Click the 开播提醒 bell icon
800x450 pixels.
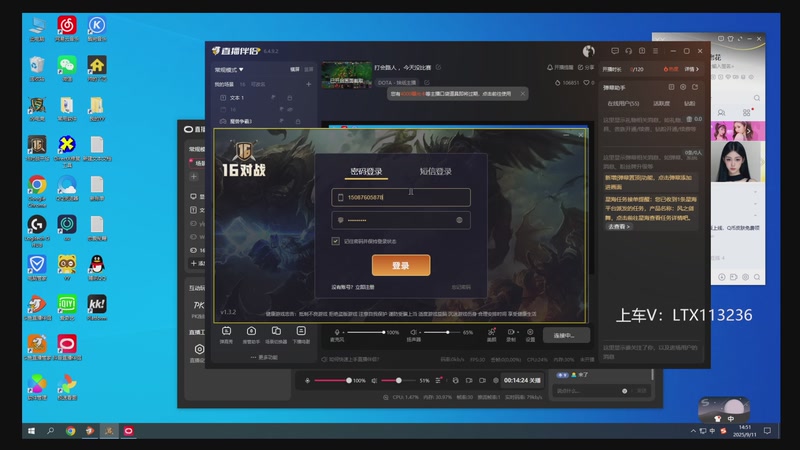(x=550, y=67)
